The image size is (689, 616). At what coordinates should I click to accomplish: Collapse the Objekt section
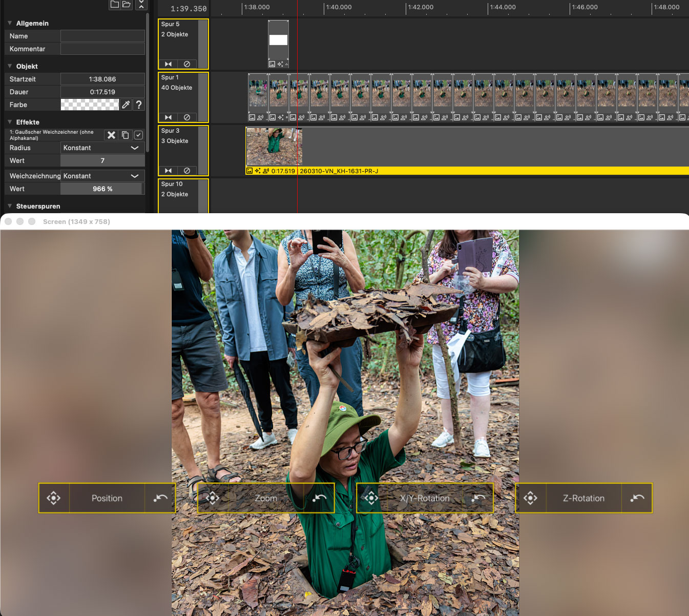click(10, 66)
